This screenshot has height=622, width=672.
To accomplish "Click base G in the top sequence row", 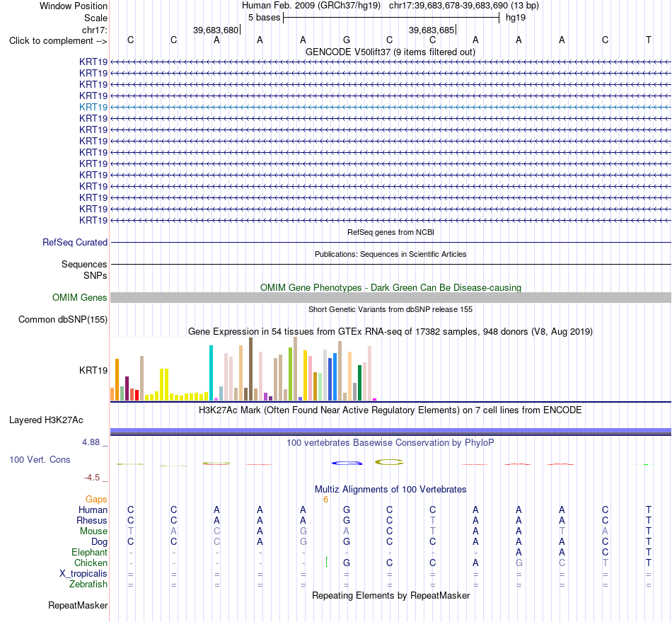I will (x=347, y=40).
